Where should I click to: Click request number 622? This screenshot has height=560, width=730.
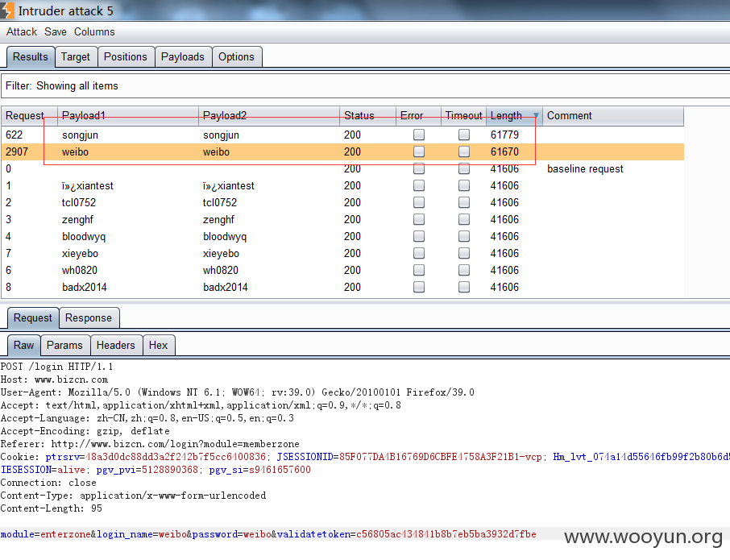click(14, 135)
